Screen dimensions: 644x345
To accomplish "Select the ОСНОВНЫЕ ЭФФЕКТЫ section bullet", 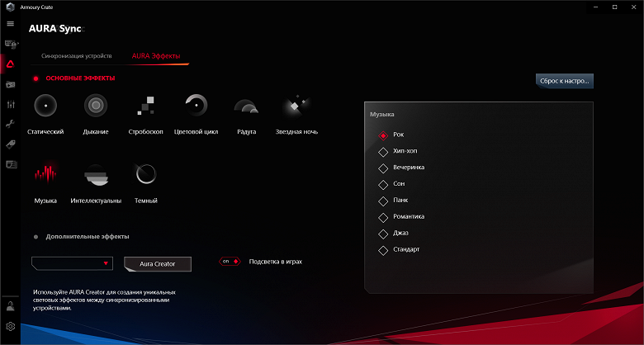I will 36,78.
